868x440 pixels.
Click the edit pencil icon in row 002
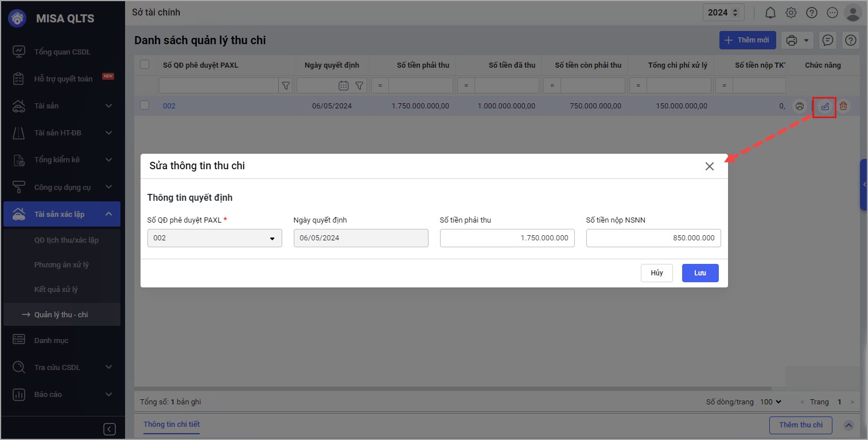click(x=825, y=106)
